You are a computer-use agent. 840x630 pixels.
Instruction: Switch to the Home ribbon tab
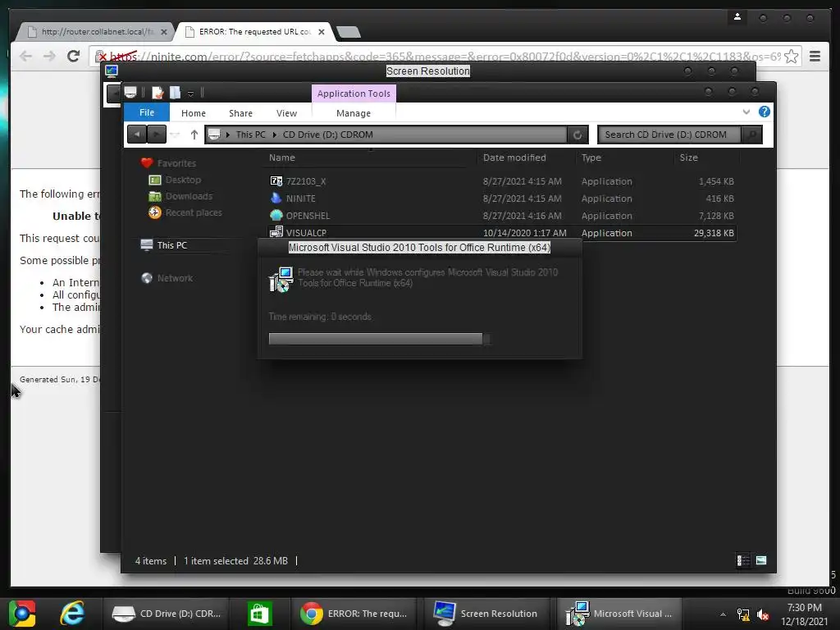194,113
